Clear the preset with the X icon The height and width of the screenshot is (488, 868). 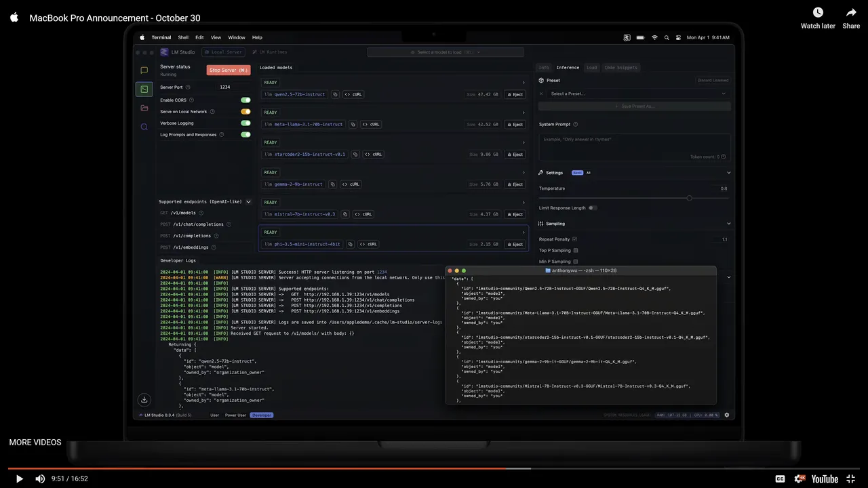click(541, 94)
